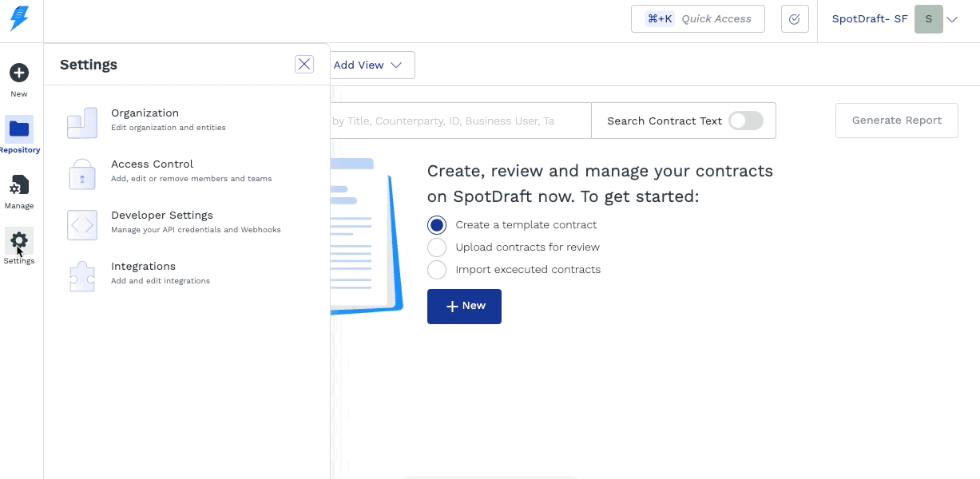Viewport: 980px width, 479px height.
Task: Open Quick Access search button
Action: coord(698,19)
